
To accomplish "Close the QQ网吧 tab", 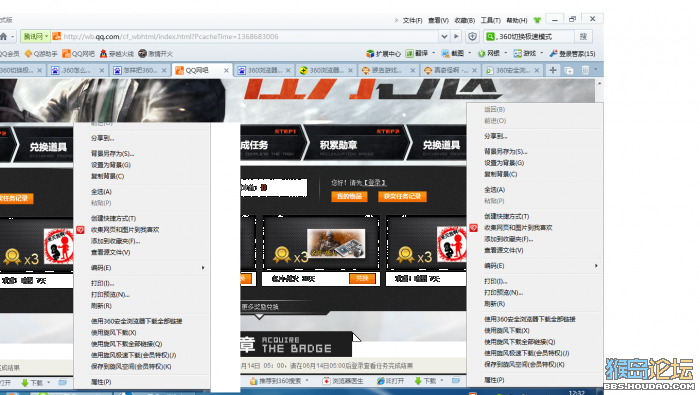I will coord(226,71).
